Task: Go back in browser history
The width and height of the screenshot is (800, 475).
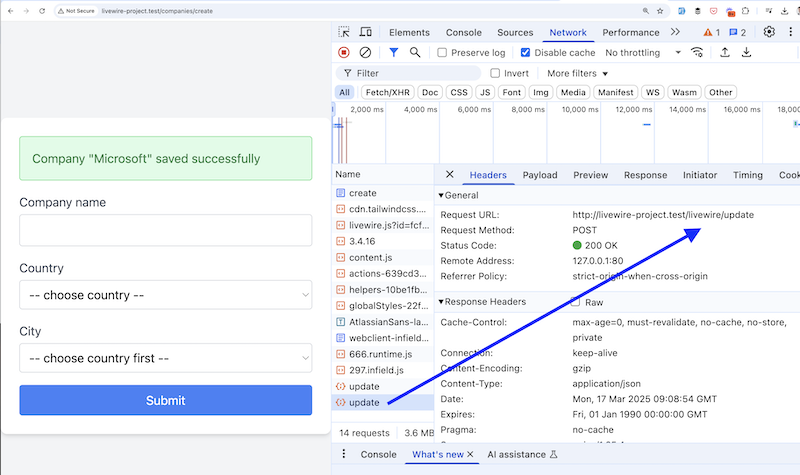Action: click(x=11, y=11)
